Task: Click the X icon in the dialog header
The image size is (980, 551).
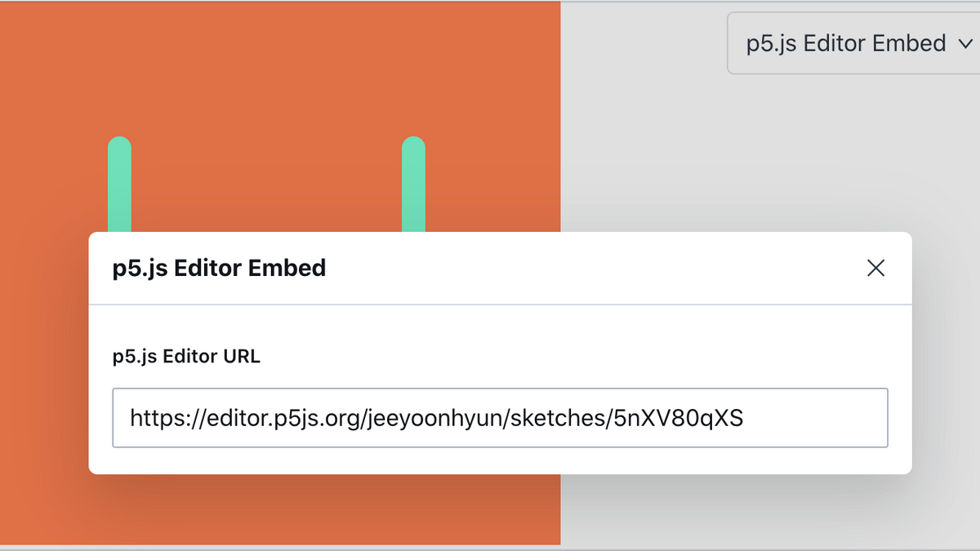Action: click(x=875, y=268)
